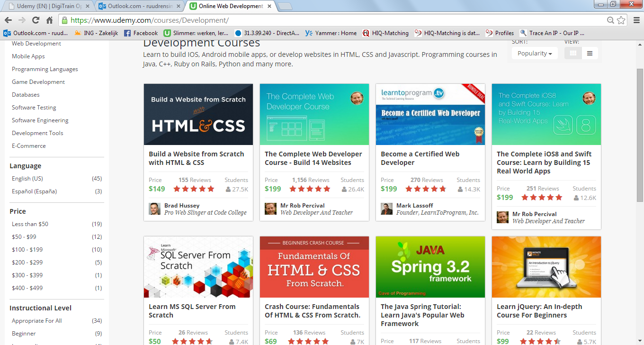Open a new tab button
This screenshot has height=345, width=644.
click(x=285, y=6)
